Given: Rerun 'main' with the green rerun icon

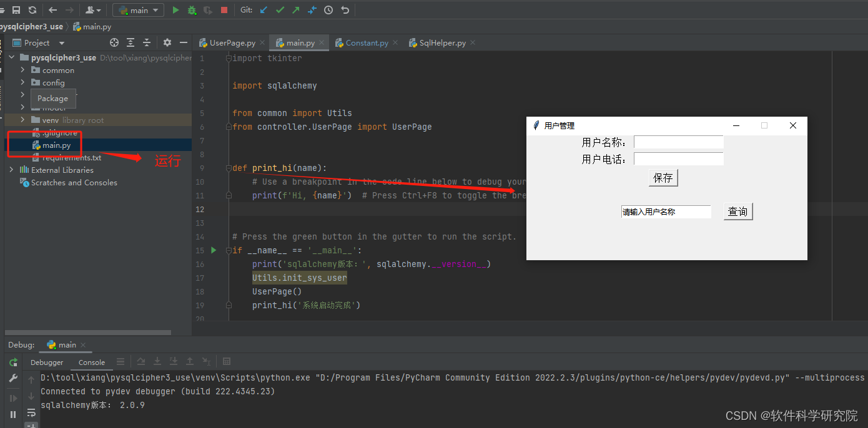Looking at the screenshot, I should [x=13, y=362].
